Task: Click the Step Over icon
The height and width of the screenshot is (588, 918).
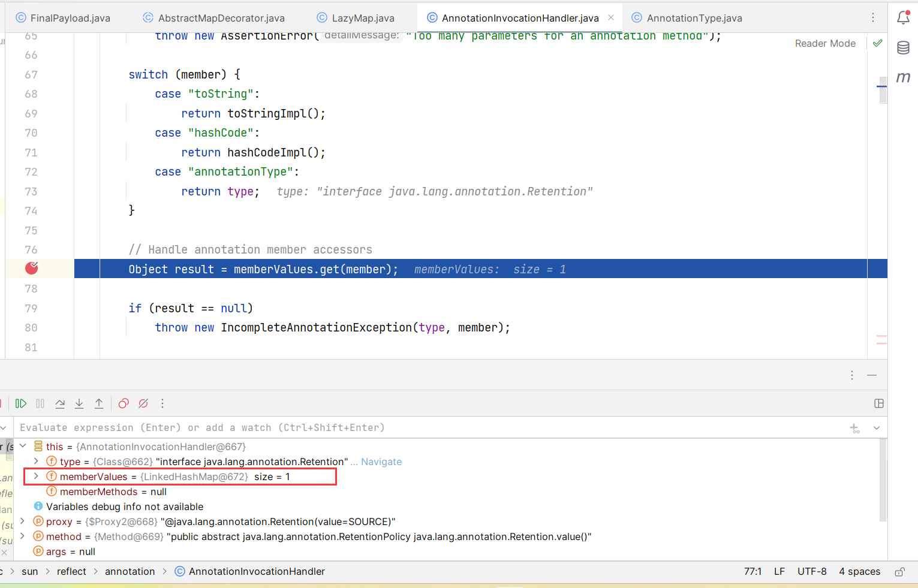Action: [x=60, y=403]
